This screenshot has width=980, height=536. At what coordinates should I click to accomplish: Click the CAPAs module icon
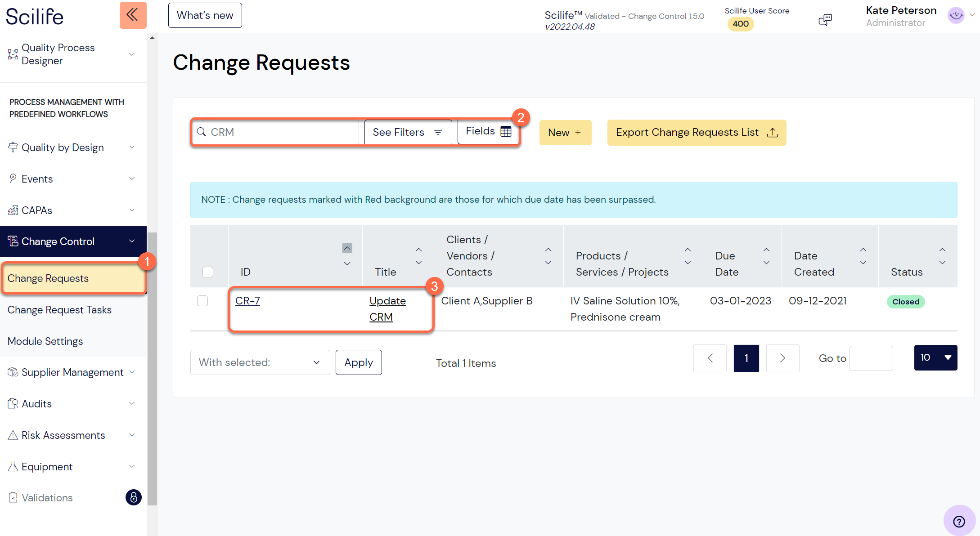tap(13, 210)
